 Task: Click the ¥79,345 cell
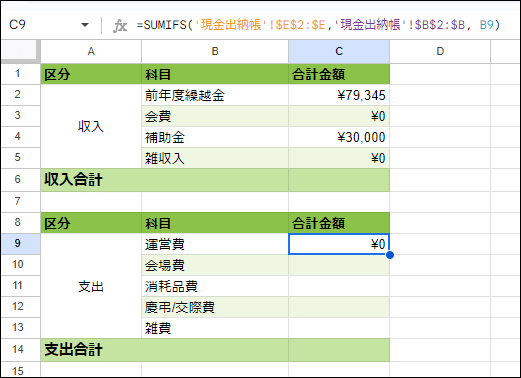click(x=339, y=95)
